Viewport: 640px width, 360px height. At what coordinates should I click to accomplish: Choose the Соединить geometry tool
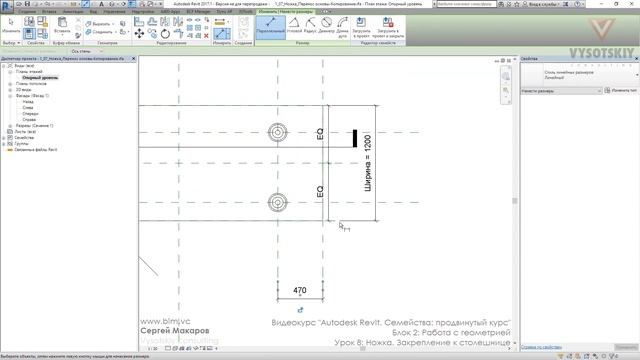point(100,32)
